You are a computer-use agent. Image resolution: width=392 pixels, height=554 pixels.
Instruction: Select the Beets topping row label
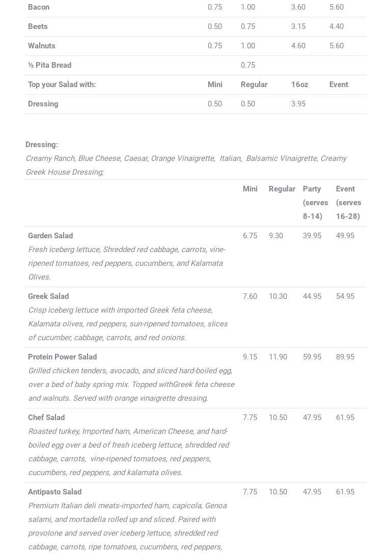tap(38, 26)
